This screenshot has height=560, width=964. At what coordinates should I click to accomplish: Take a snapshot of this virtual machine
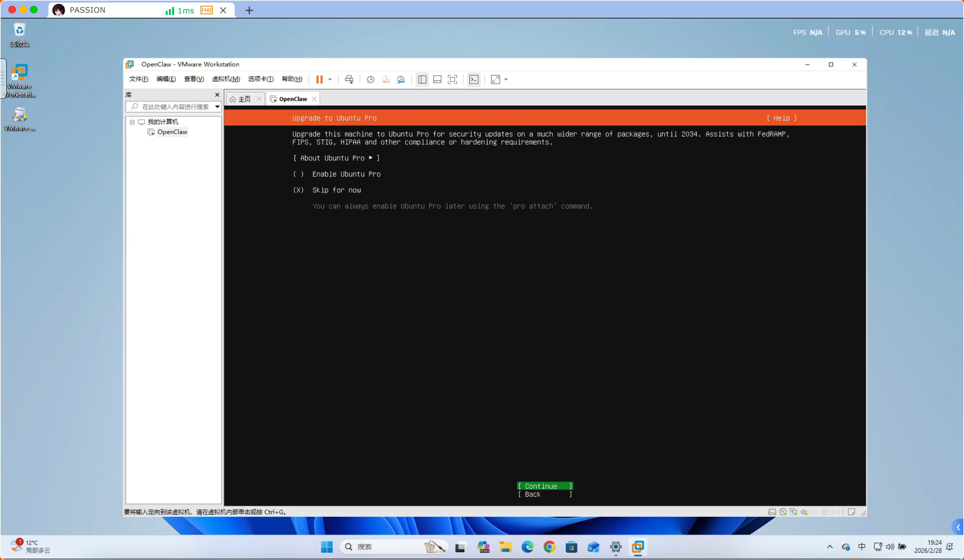[x=370, y=80]
